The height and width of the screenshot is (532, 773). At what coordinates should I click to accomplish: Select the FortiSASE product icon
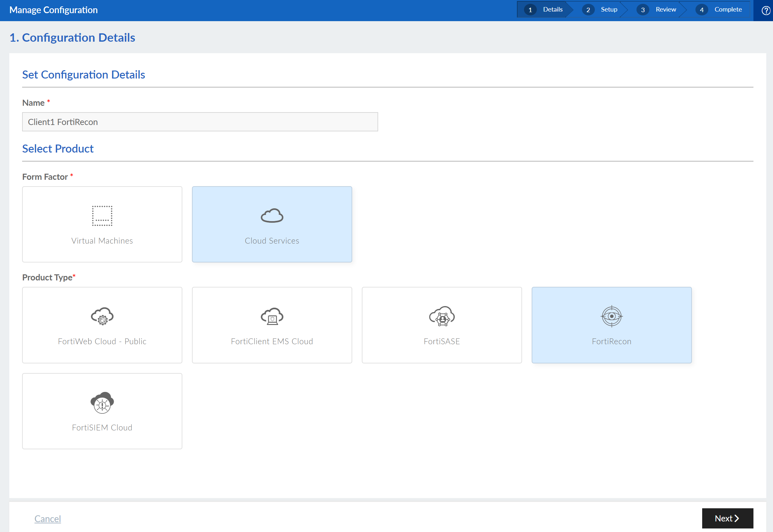click(x=442, y=316)
